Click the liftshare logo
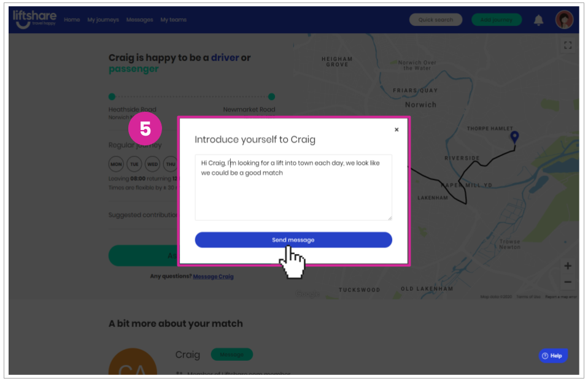The width and height of the screenshot is (588, 381). click(x=34, y=19)
